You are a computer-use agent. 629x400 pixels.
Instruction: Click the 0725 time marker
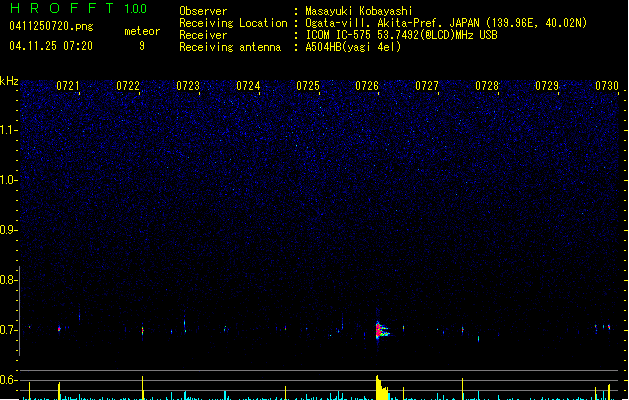tap(308, 86)
